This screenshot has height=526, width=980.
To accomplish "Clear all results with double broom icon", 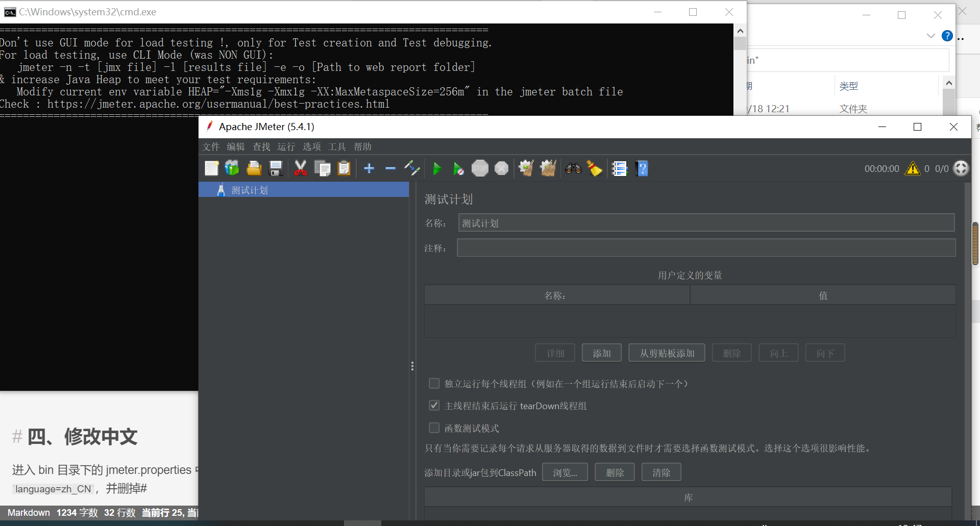I will tap(548, 168).
